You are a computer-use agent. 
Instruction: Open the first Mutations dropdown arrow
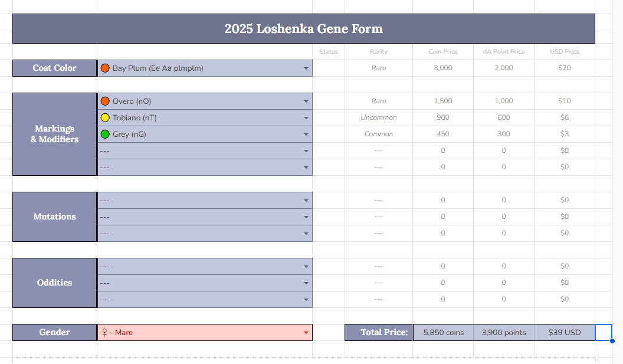coord(306,201)
